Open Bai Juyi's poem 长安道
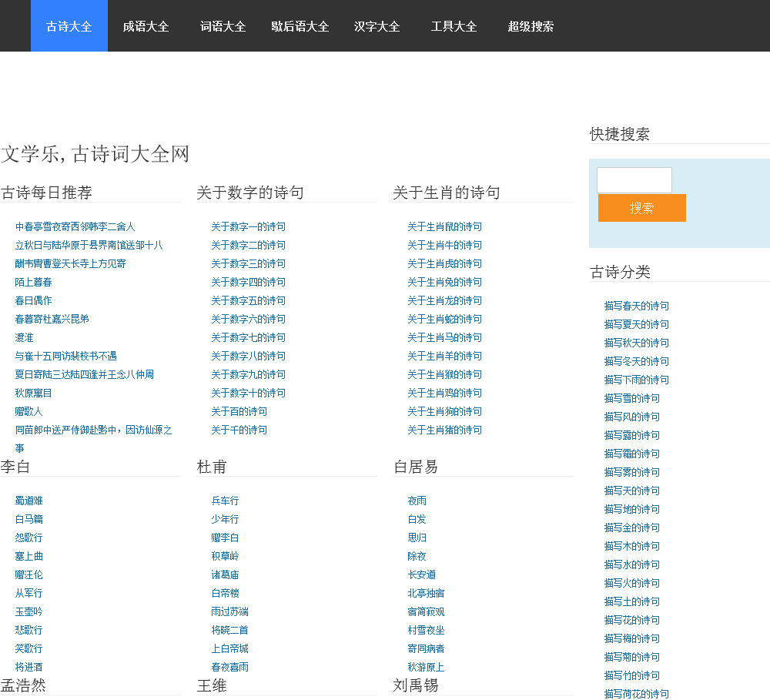The image size is (770, 700). (x=421, y=575)
